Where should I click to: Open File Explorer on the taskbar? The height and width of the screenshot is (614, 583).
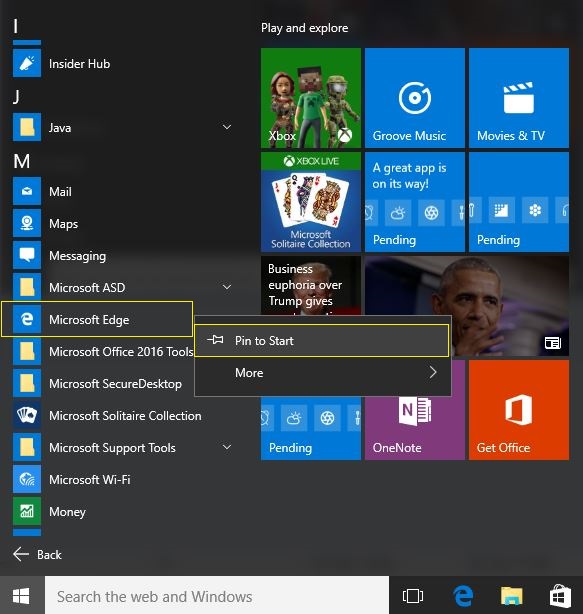coord(511,596)
